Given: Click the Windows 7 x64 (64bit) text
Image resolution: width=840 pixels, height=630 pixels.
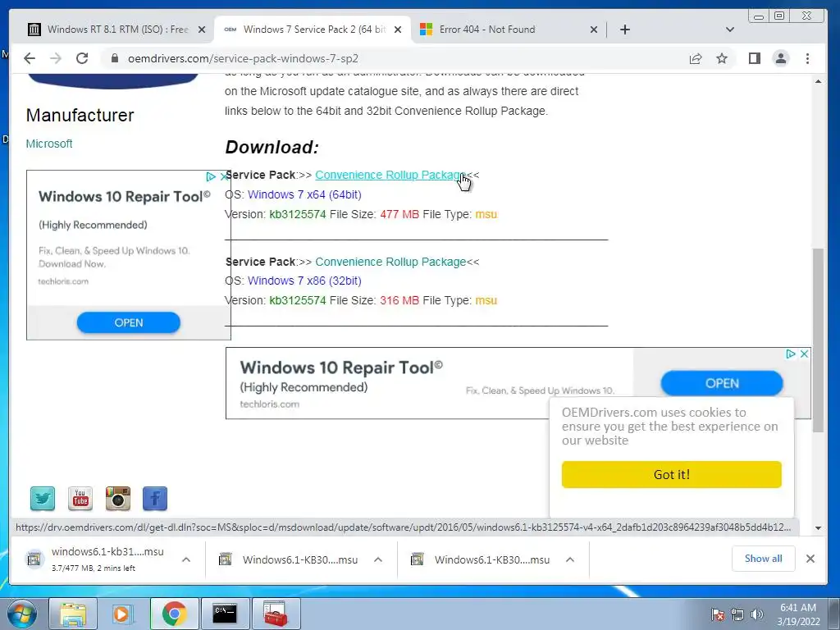Looking at the screenshot, I should [x=304, y=194].
